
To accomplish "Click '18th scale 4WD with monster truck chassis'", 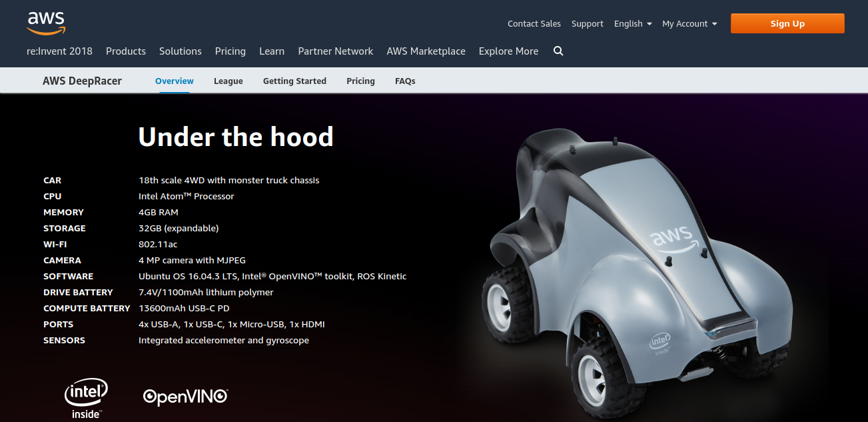I will click(229, 180).
